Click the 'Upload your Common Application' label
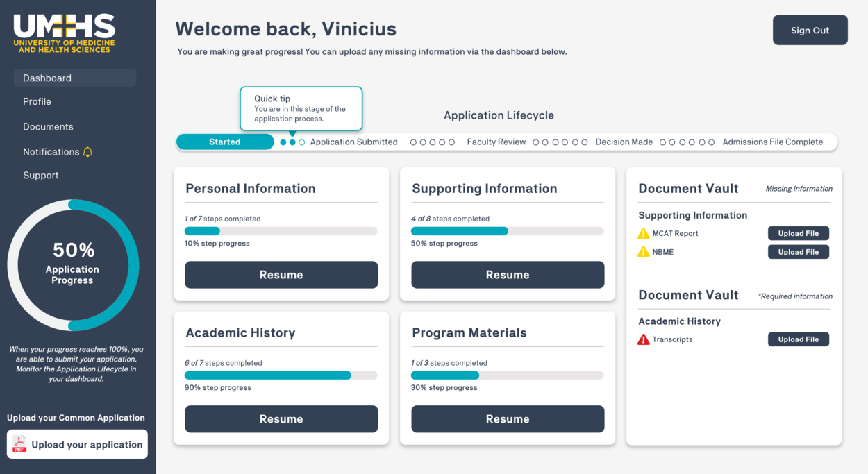Viewport: 868px width, 474px height. pos(76,418)
